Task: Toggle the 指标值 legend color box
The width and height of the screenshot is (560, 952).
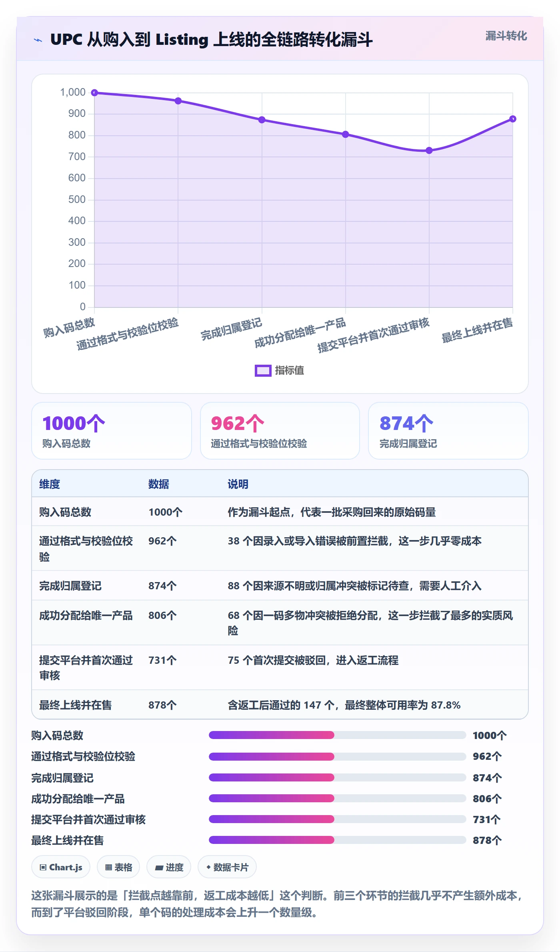Action: click(263, 371)
